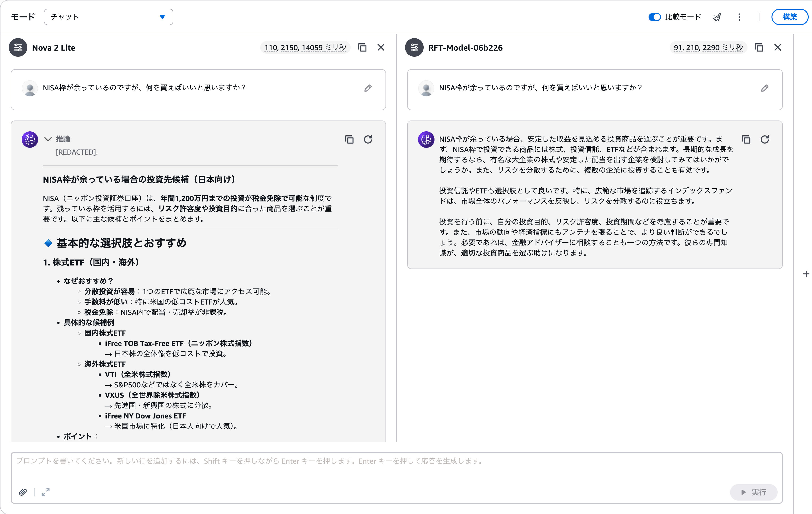
Task: Click the RFT-Model-06b226 settings icon
Action: pos(414,48)
